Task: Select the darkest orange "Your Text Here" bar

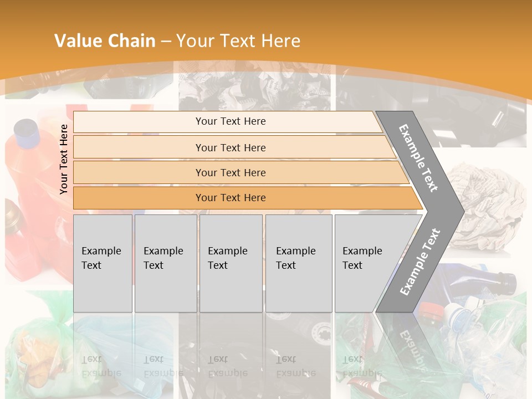Action: click(x=230, y=198)
